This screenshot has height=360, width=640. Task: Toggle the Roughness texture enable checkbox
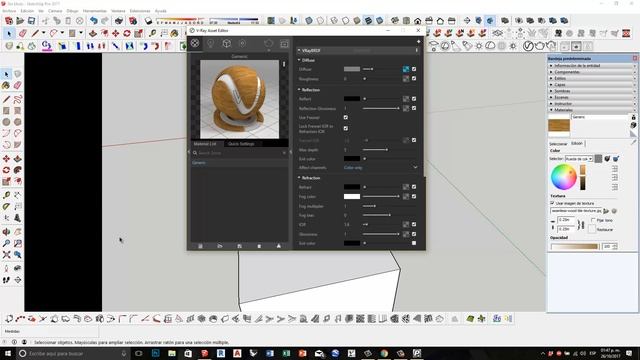tap(414, 78)
